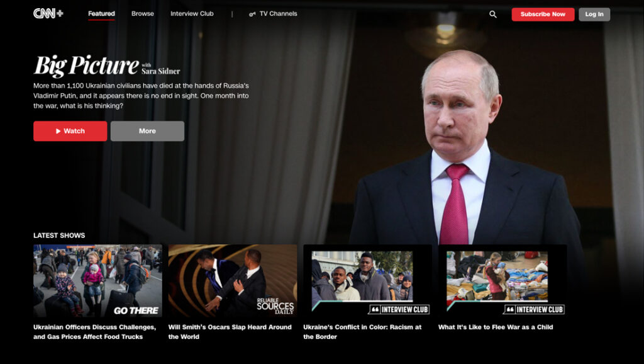The height and width of the screenshot is (364, 644).
Task: Click the key icon beside TV Channels
Action: point(251,13)
